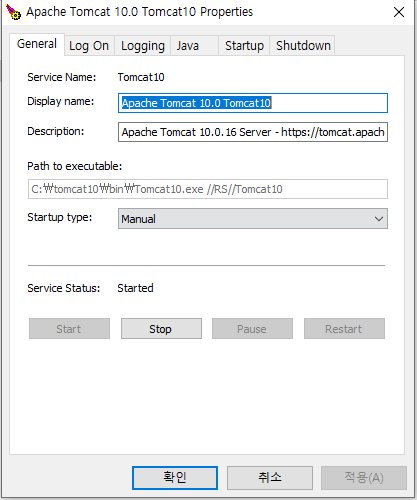
Task: Click the Display name: label
Action: (x=61, y=101)
